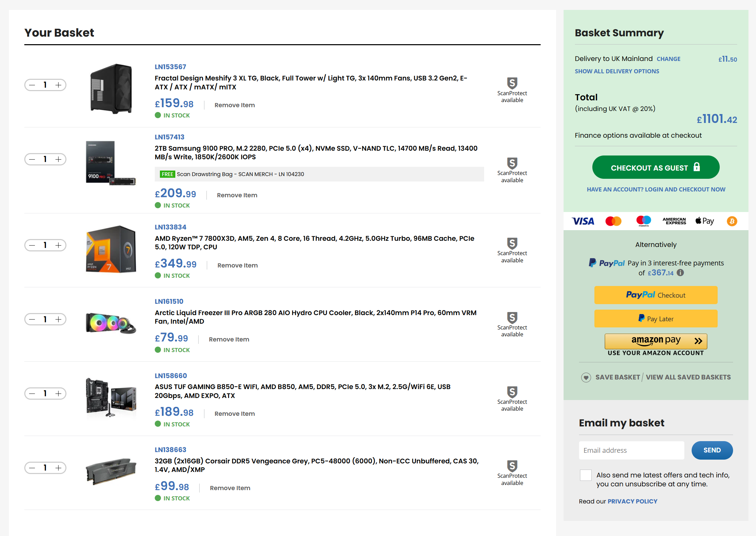
Task: Open ScanProtect shield icon for Fractal case
Action: 512,83
